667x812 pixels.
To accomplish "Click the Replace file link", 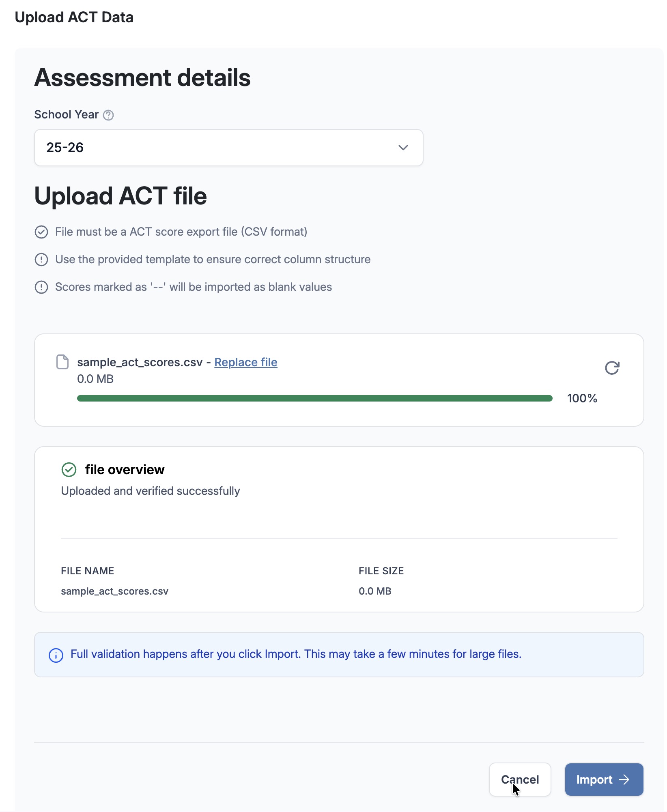I will (x=245, y=362).
